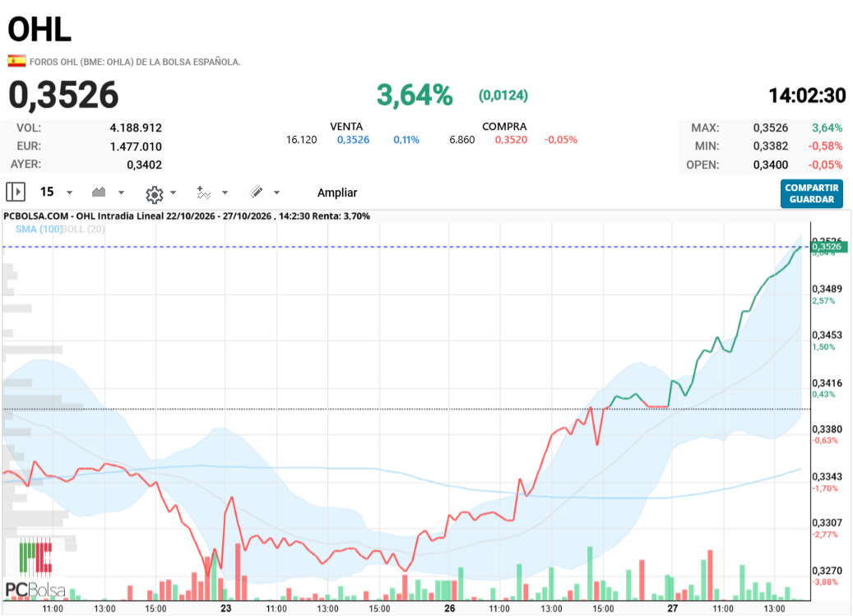
Task: Click the VENTA price 0,3526 in blue
Action: click(353, 140)
